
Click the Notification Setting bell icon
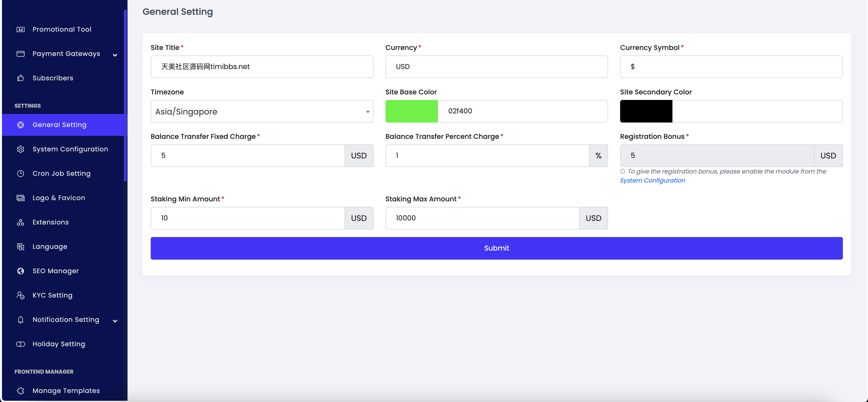(21, 320)
